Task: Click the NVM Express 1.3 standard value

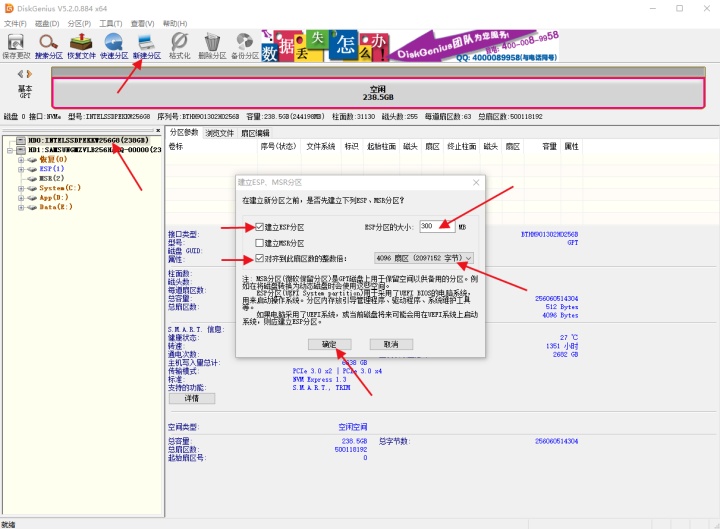Action: (x=319, y=379)
